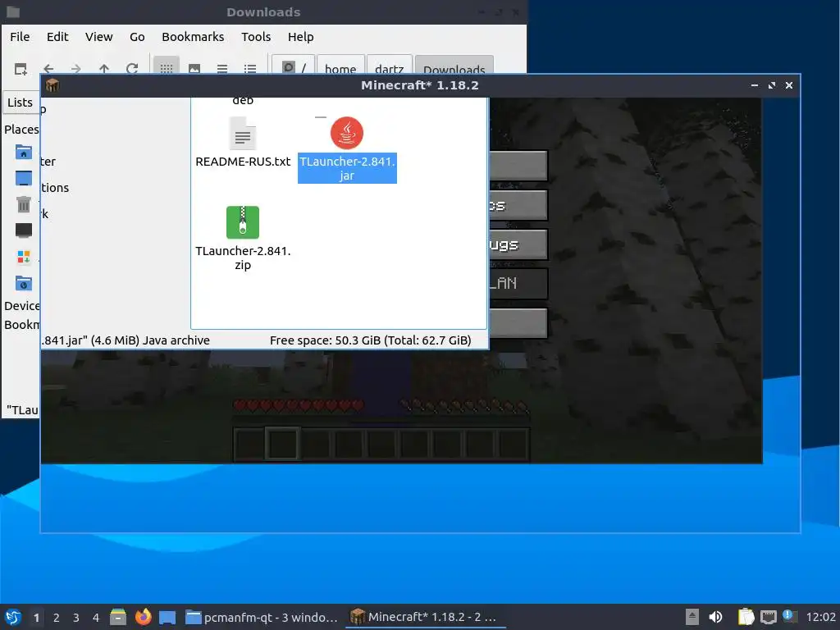The image size is (840, 630).
Task: Open Computer in Places sidebar
Action: point(23,231)
